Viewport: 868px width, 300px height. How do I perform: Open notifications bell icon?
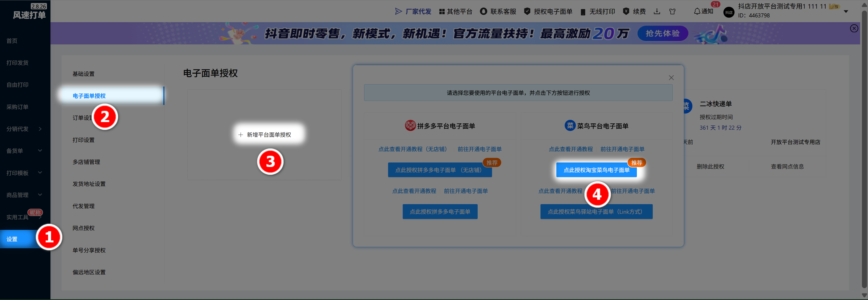[697, 11]
